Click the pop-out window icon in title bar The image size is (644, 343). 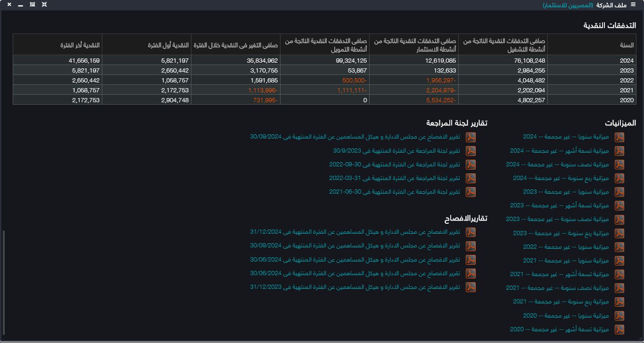point(32,5)
